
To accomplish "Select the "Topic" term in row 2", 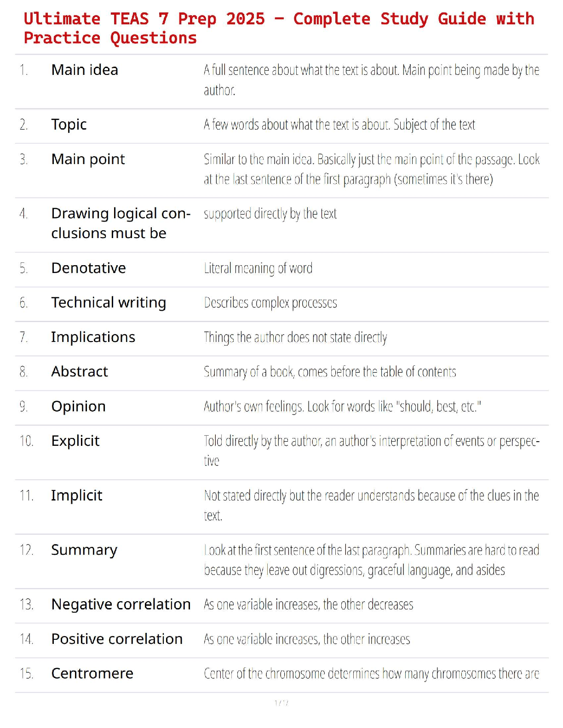I will coord(69,125).
